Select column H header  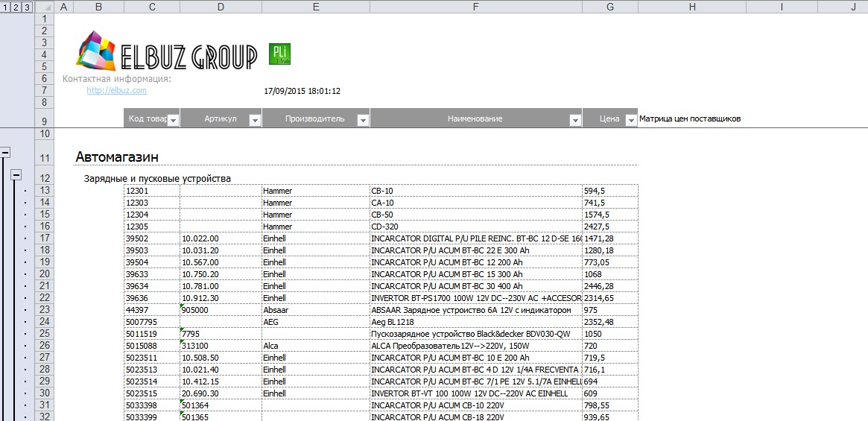(692, 7)
